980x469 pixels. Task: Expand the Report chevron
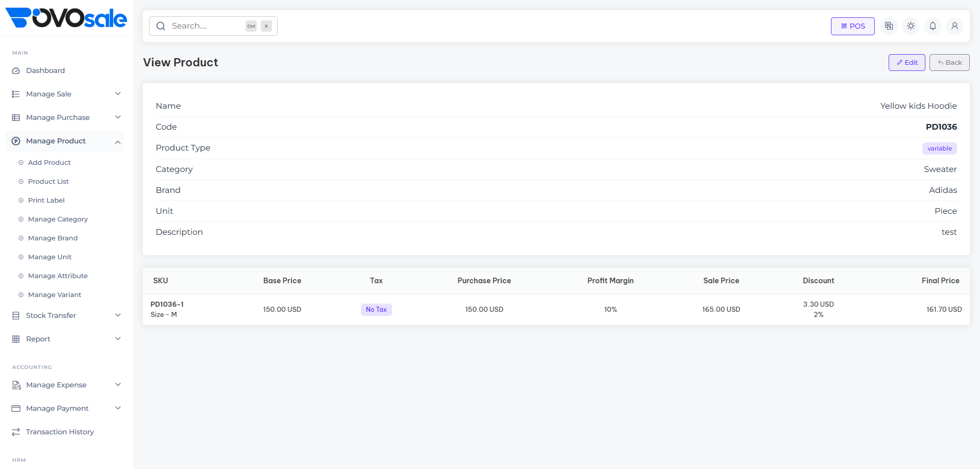tap(118, 339)
